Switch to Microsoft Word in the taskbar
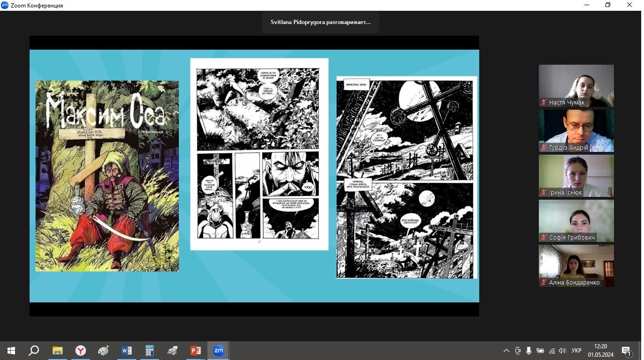 126,351
